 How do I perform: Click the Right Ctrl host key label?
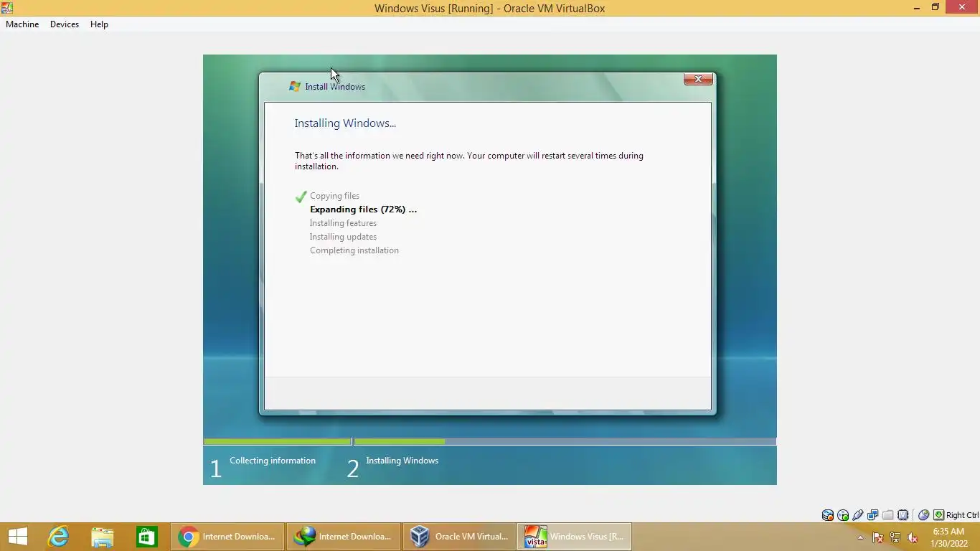point(963,515)
